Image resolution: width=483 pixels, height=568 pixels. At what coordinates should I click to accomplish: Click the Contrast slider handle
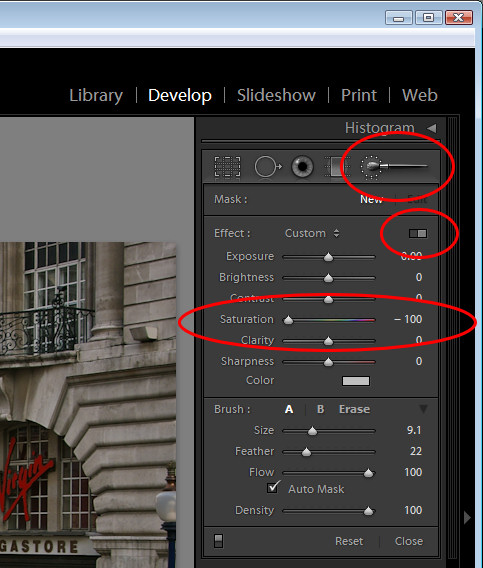328,299
